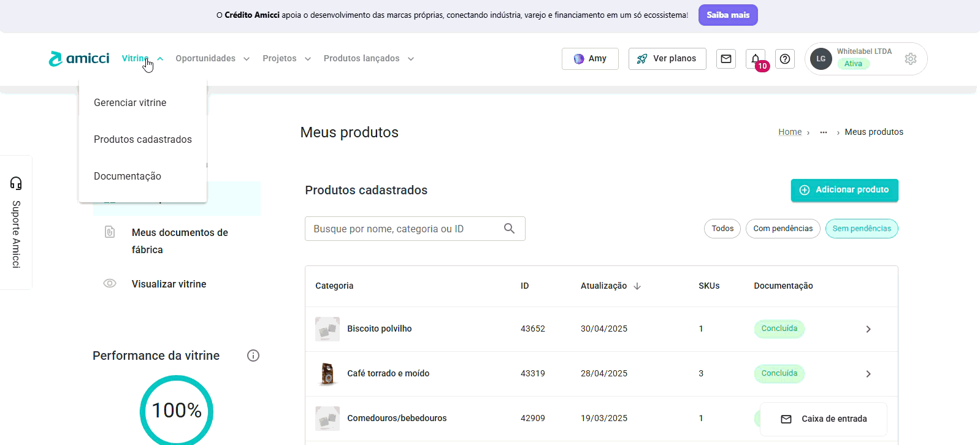Click the search magnifier icon
The width and height of the screenshot is (980, 445).
click(x=509, y=229)
